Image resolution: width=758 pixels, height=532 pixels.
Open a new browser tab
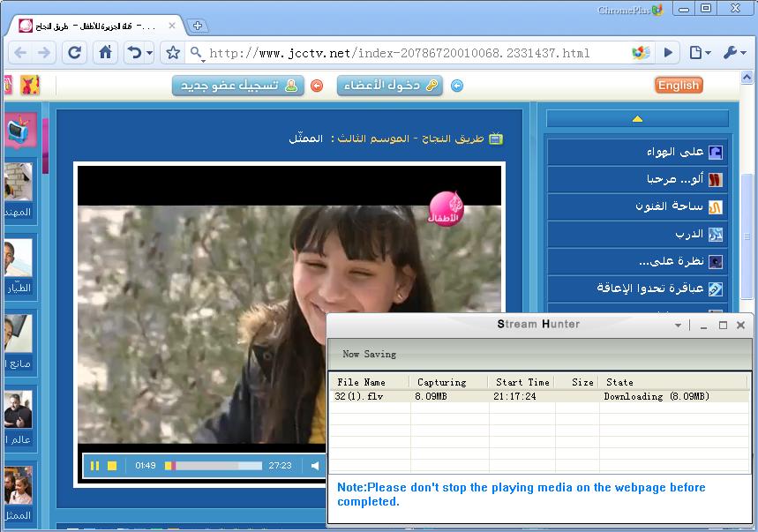[199, 26]
